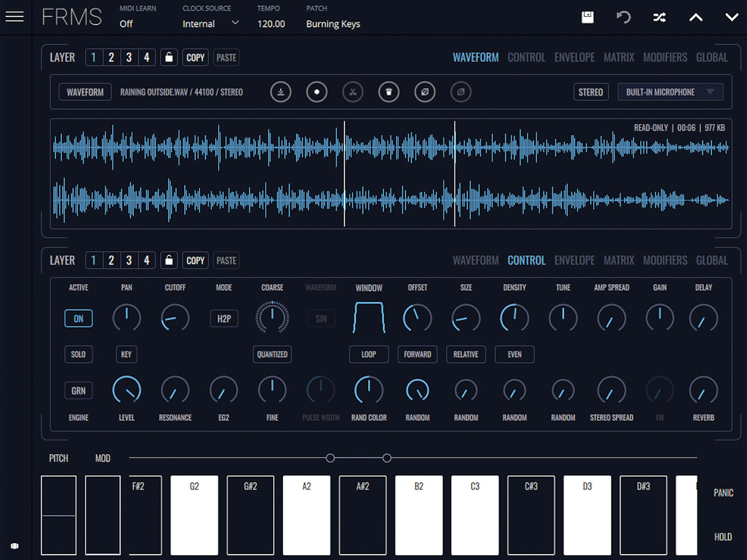
Task: Turn off the layer Active switch
Action: tap(78, 318)
